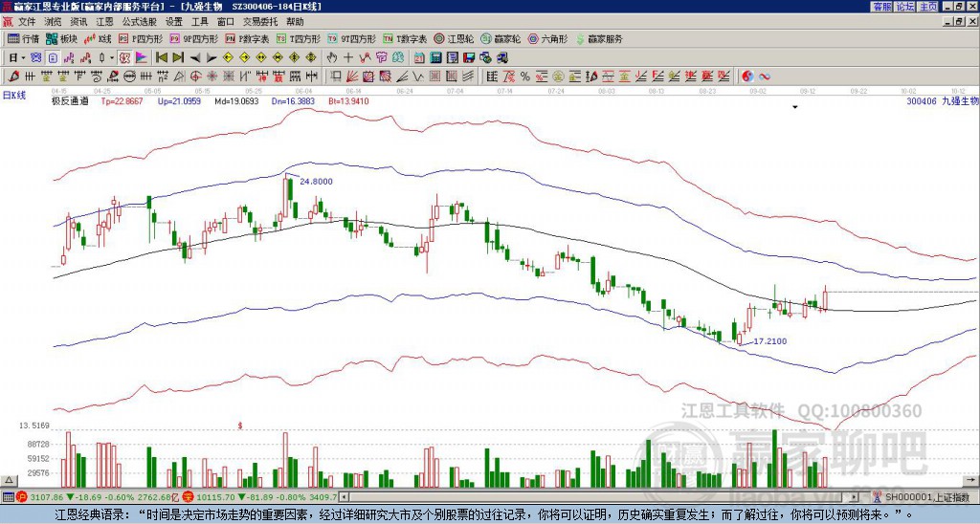980x524 pixels.
Task: Select the crosshair plus cursor tool
Action: click(348, 58)
